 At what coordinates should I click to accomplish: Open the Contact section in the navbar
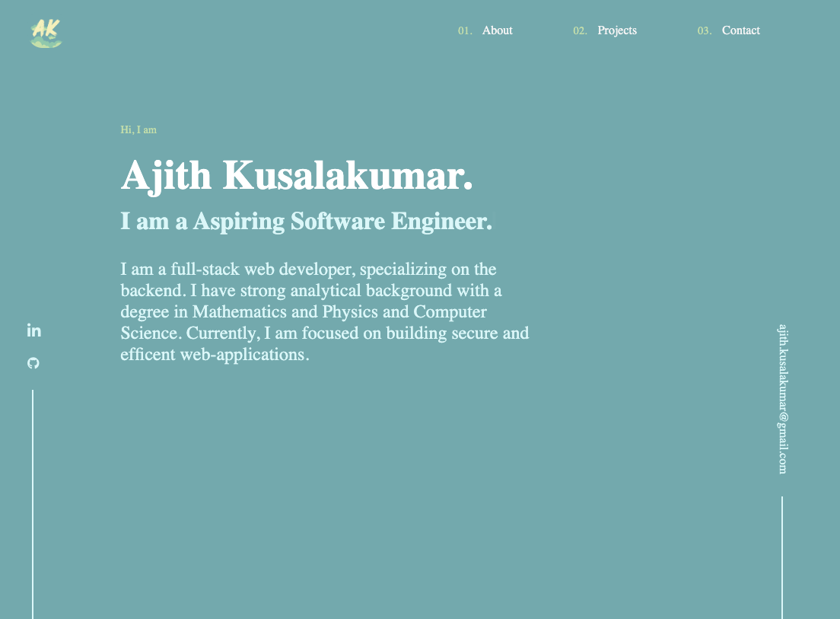click(x=741, y=30)
